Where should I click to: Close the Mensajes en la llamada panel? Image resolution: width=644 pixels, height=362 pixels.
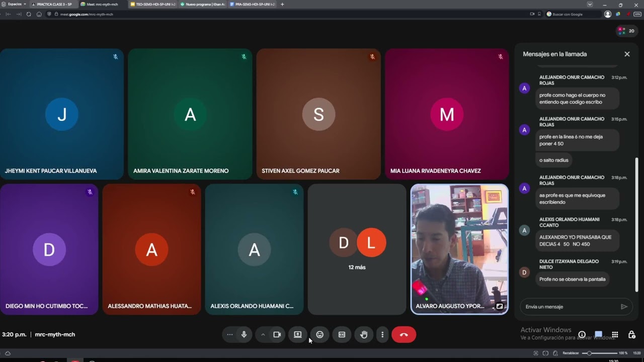(627, 54)
